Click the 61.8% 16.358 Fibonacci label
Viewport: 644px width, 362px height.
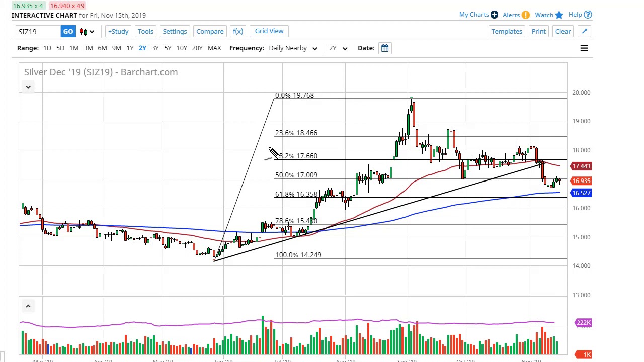click(296, 194)
